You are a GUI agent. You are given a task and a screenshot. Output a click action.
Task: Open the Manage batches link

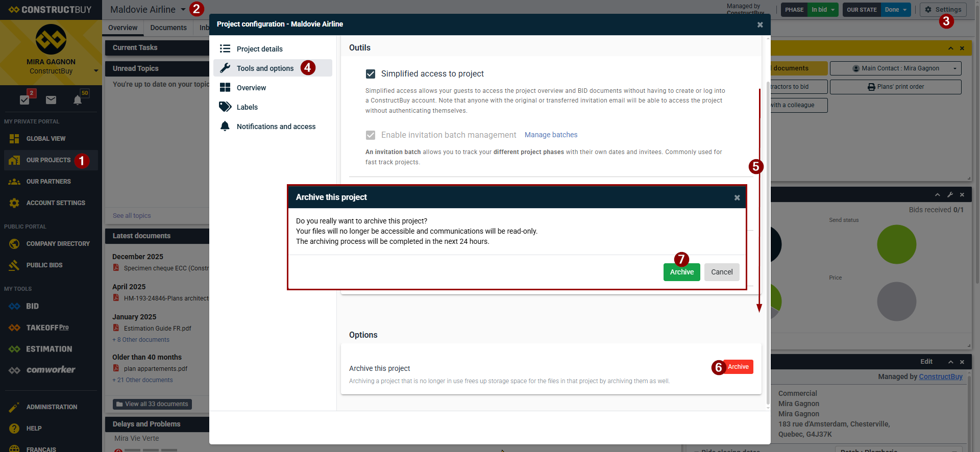point(551,135)
